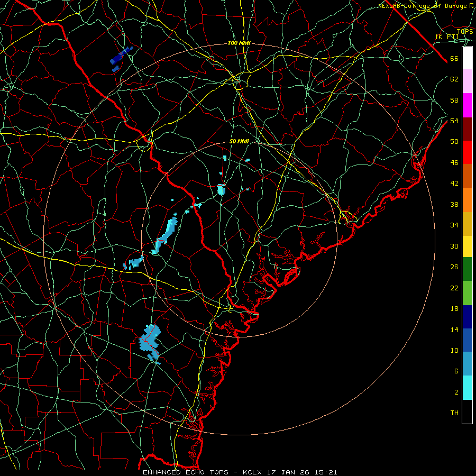This screenshot has width=476, height=476.
Task: Click the legend value 18
Action: pos(454,309)
